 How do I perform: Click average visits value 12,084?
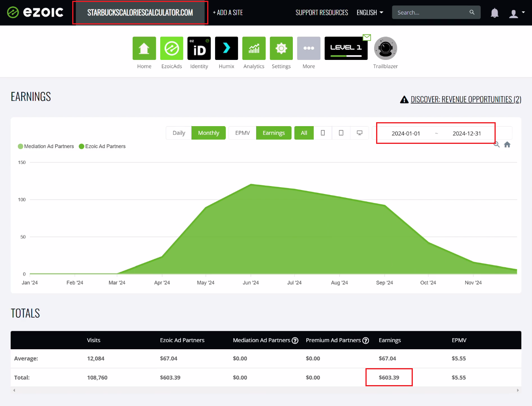point(96,359)
